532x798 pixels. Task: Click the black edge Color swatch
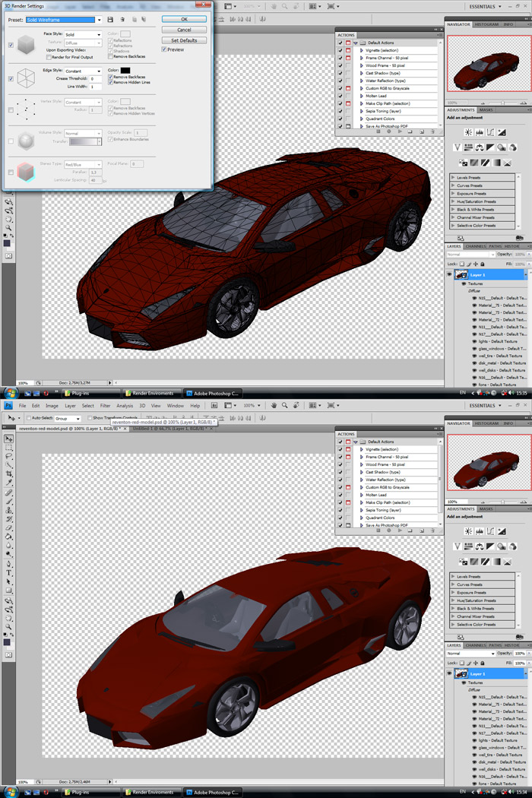coord(125,70)
